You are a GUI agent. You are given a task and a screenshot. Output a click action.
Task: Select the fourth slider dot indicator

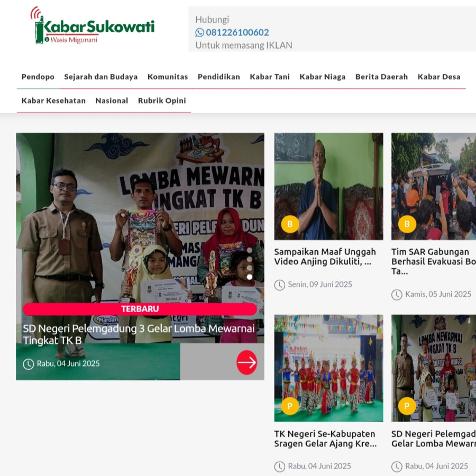click(x=250, y=277)
